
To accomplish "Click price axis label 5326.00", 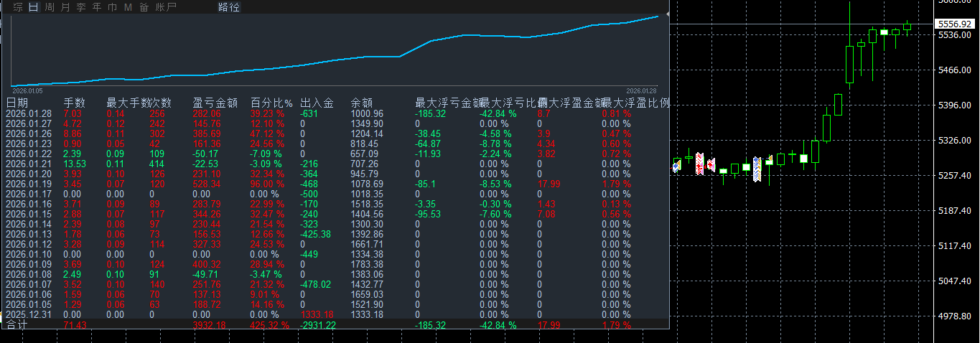I will (953, 140).
